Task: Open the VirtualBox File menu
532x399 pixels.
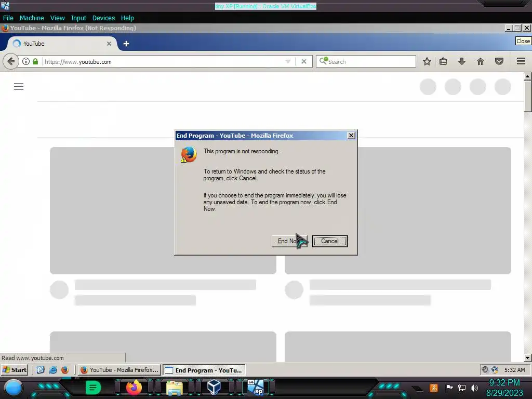Action: point(8,18)
